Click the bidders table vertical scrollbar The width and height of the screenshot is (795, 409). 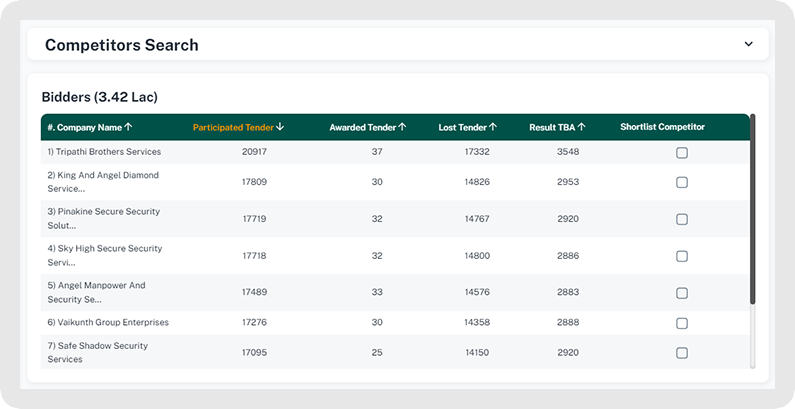pos(752,210)
